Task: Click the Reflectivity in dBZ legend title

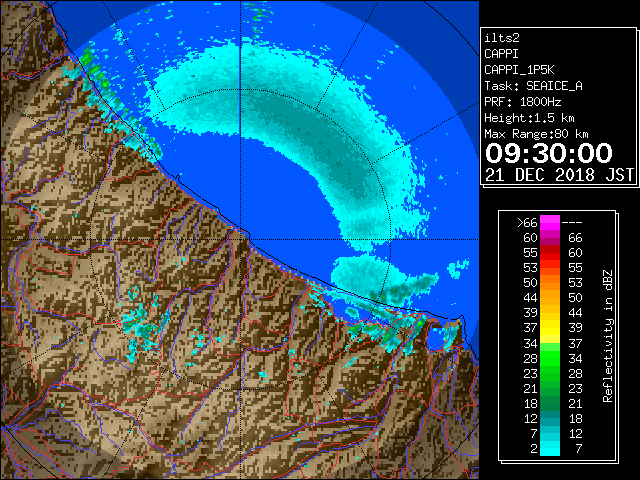Action: coord(607,336)
